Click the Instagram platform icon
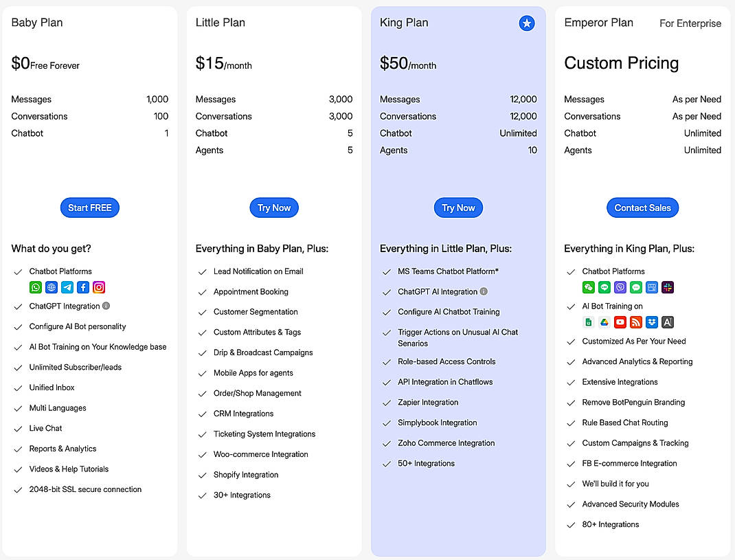 (99, 288)
